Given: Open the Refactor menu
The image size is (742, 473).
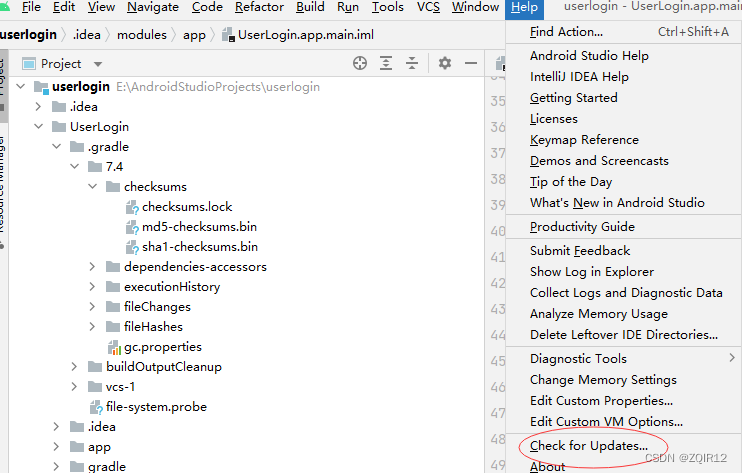Looking at the screenshot, I should tap(259, 7).
